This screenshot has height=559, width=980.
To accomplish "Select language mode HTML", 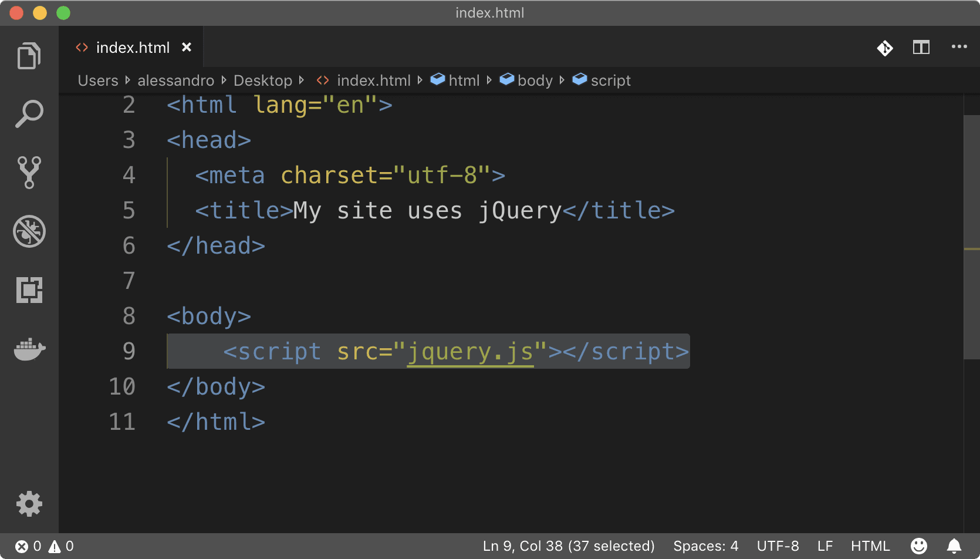I will (x=870, y=546).
